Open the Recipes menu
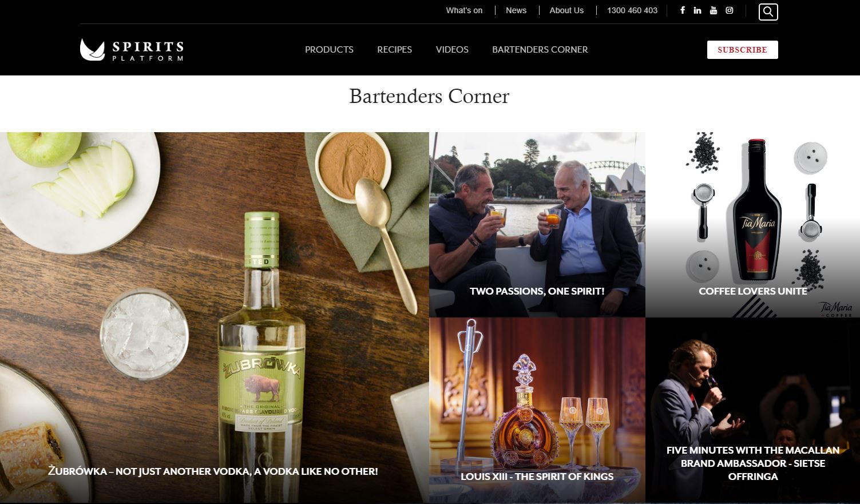The height and width of the screenshot is (504, 860). tap(394, 50)
